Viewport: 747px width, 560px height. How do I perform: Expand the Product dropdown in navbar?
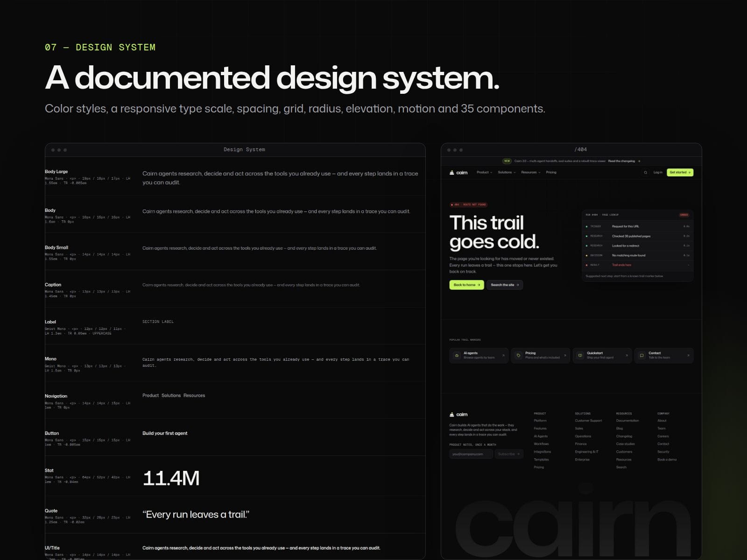tap(484, 173)
